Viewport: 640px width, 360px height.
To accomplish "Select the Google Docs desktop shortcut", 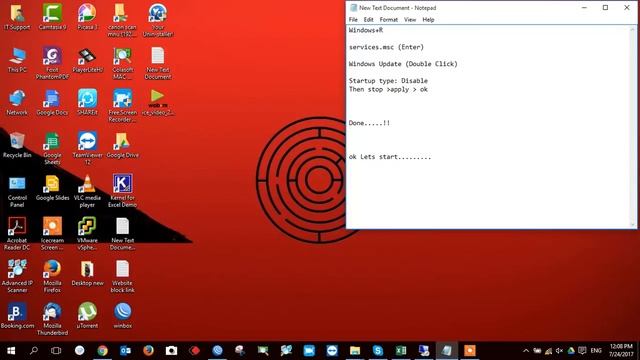I will click(x=52, y=103).
